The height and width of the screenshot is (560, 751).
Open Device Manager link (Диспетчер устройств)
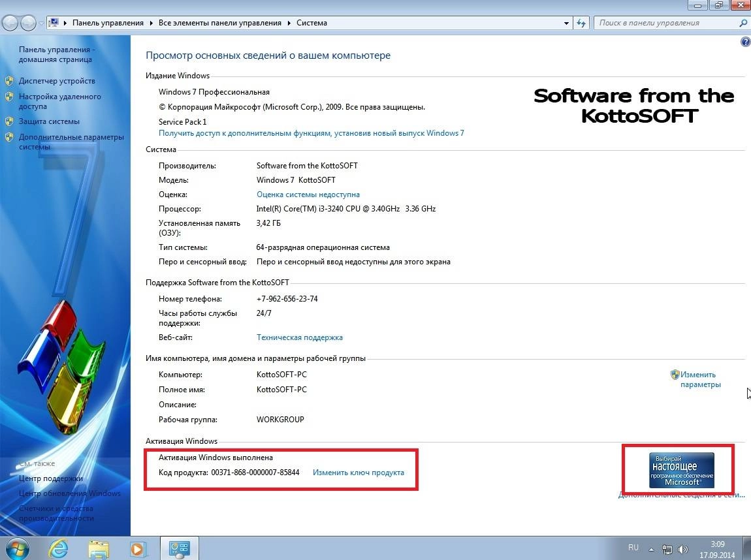tap(57, 81)
